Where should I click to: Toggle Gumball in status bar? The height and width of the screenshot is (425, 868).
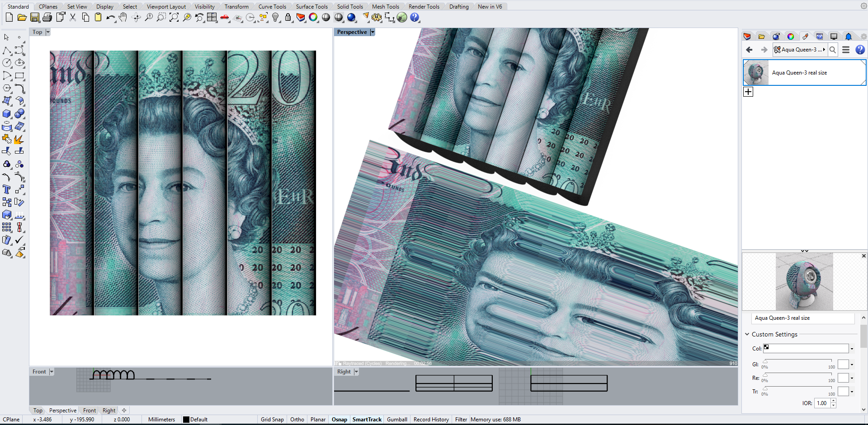[x=397, y=420]
